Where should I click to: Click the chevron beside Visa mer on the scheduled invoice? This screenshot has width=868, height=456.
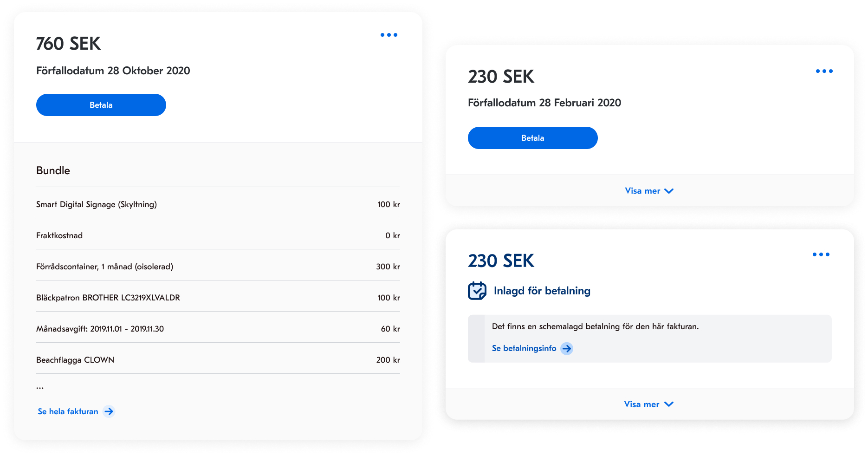pos(669,404)
